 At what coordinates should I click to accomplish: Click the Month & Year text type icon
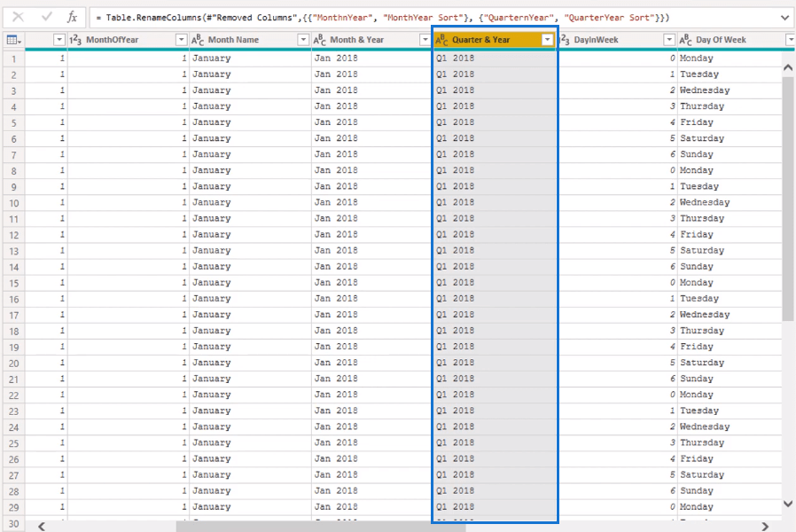[319, 40]
